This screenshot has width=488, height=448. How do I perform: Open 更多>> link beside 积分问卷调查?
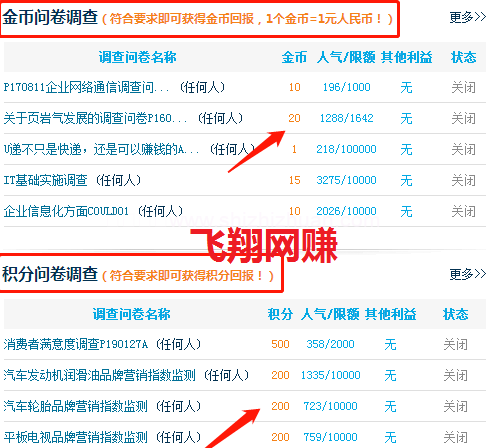[468, 274]
